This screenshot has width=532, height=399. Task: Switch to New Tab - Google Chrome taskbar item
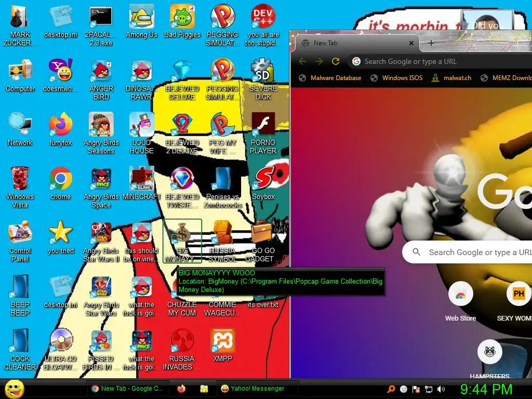click(x=127, y=389)
